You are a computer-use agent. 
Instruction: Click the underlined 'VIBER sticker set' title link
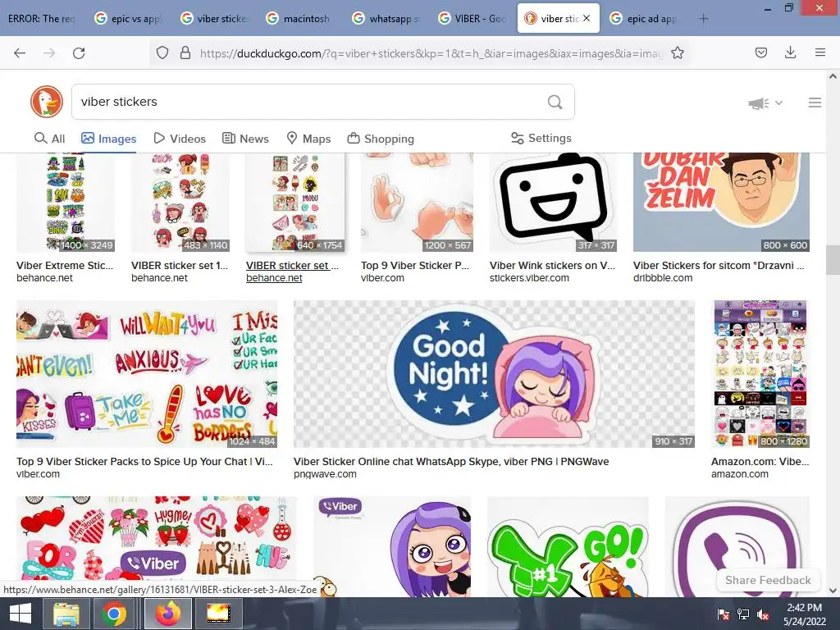coord(292,266)
